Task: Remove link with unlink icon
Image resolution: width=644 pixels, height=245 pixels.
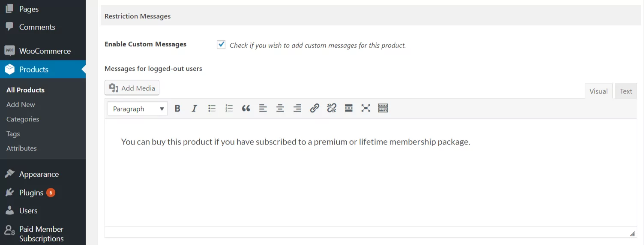Action: click(332, 109)
